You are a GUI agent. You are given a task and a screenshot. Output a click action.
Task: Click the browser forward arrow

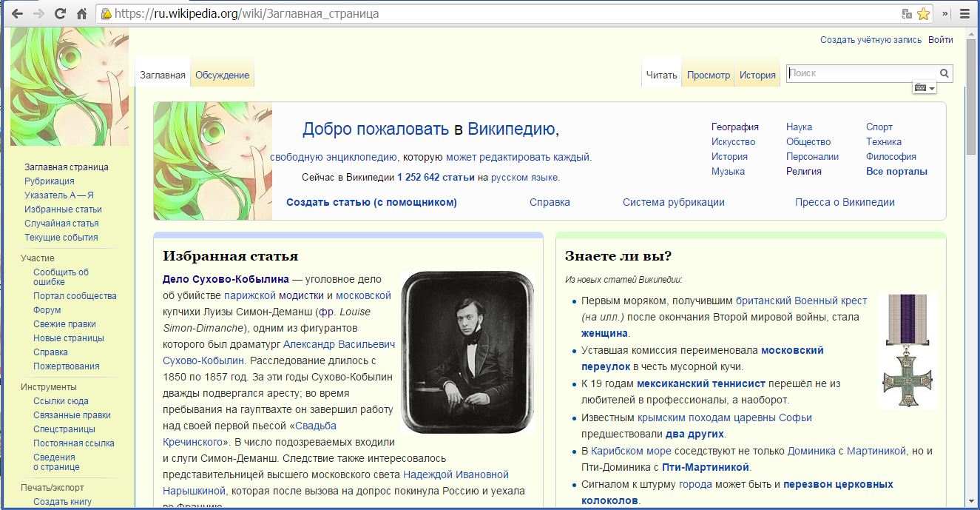click(39, 13)
